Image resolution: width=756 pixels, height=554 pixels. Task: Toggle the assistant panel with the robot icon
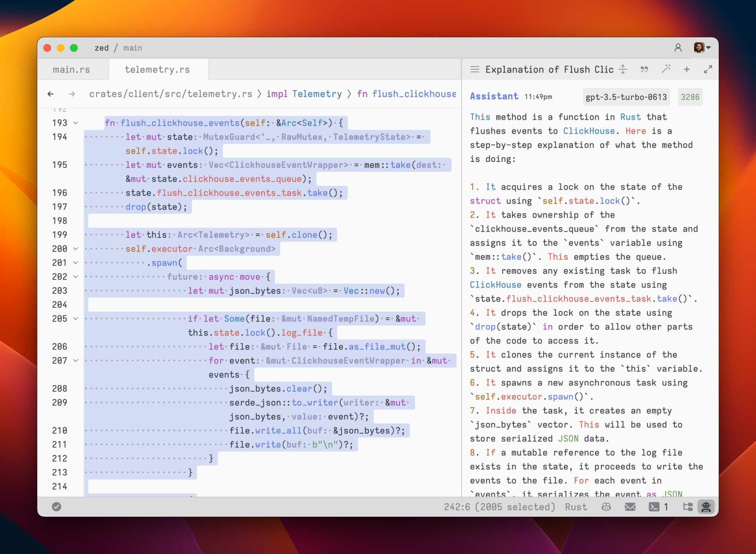(707, 507)
